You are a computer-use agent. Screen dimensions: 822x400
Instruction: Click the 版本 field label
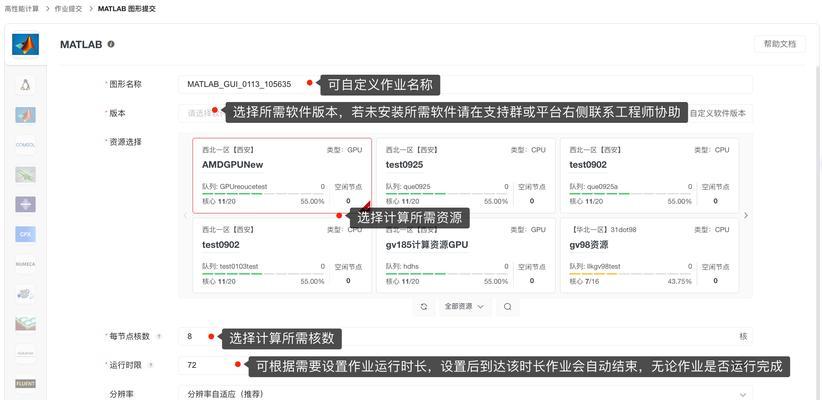pyautogui.click(x=117, y=113)
